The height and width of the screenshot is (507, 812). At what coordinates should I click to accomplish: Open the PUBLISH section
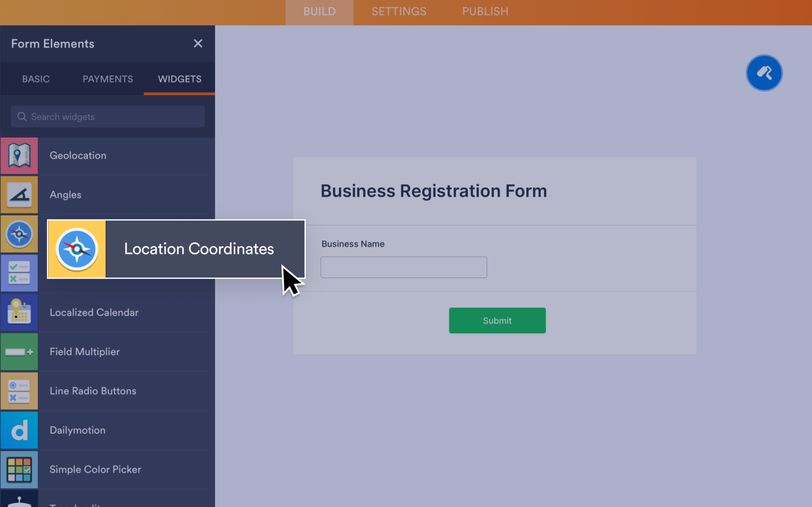click(485, 11)
